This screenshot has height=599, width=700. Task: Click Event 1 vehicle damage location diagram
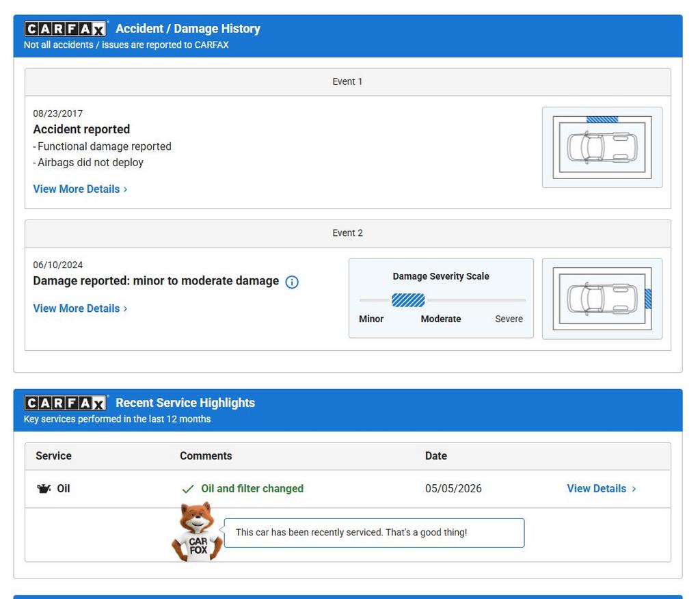(602, 148)
